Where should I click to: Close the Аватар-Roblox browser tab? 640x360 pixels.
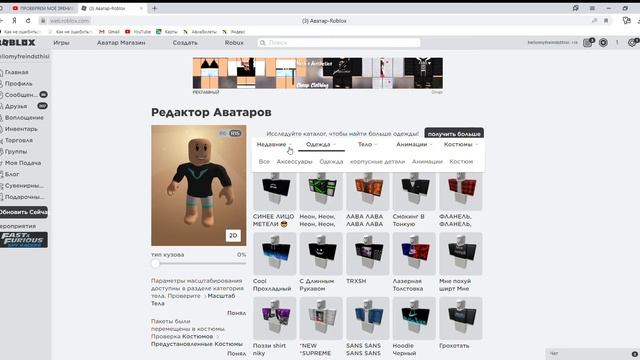pos(141,8)
